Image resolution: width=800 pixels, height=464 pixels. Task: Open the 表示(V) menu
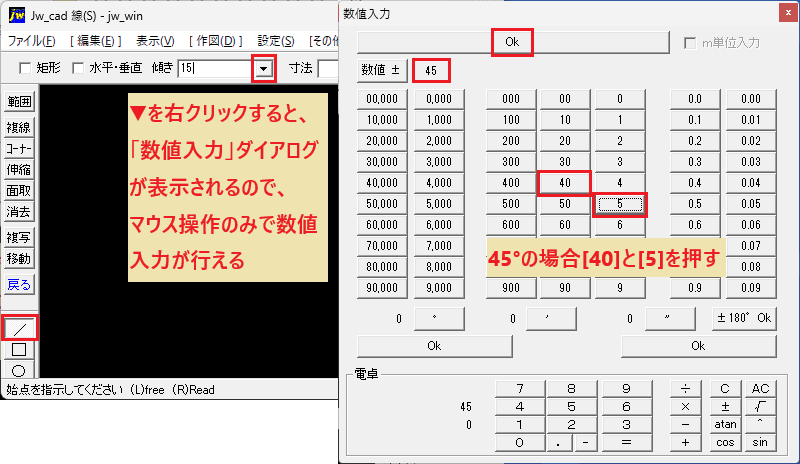point(155,41)
